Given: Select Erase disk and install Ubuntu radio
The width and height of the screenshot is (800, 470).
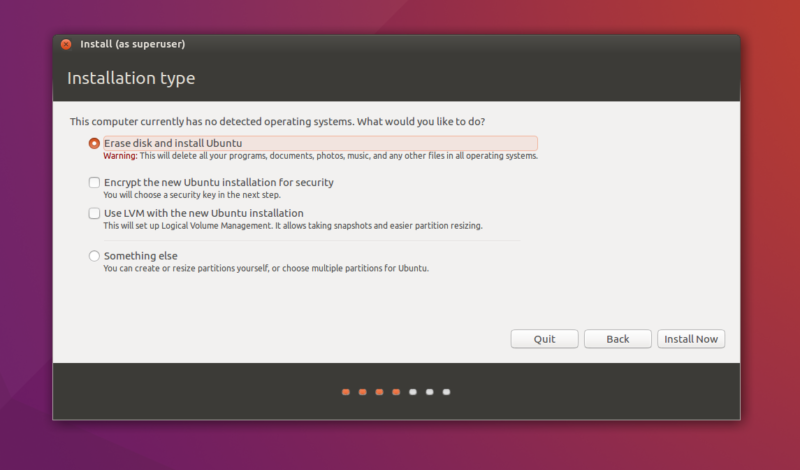Looking at the screenshot, I should (x=94, y=143).
